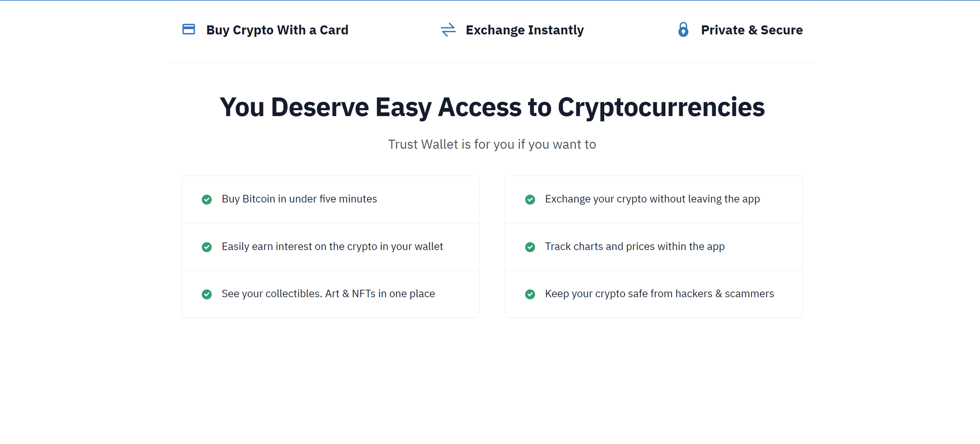Click "Trust Wallet is for you" subtitle
Viewport: 980px width, 444px height.
(x=492, y=144)
